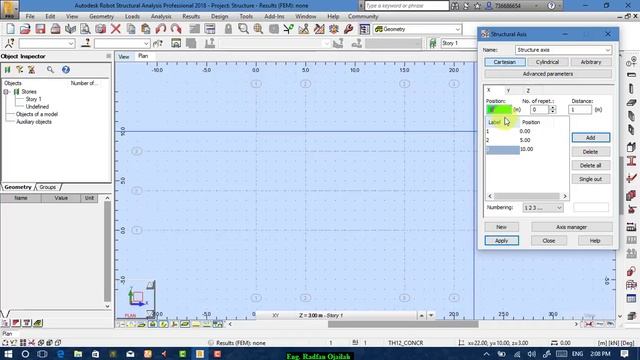
Task: Open the level dropdown beside Z = 3.00 m
Action: 431,315
